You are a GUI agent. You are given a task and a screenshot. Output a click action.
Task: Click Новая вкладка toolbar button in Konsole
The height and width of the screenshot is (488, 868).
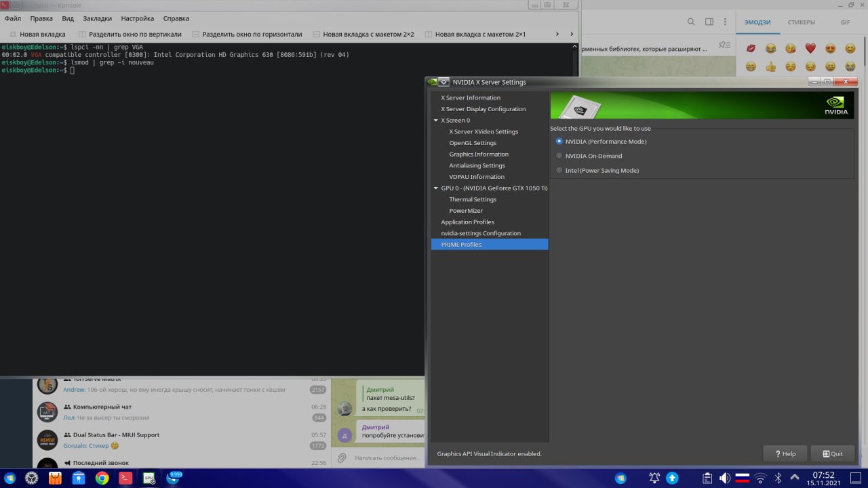pos(37,34)
